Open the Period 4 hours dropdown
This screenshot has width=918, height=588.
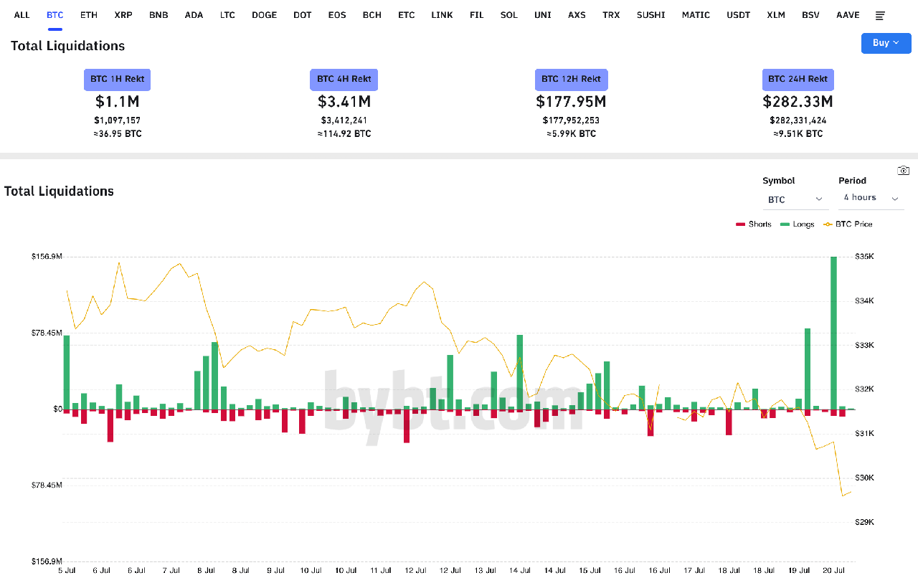(871, 198)
